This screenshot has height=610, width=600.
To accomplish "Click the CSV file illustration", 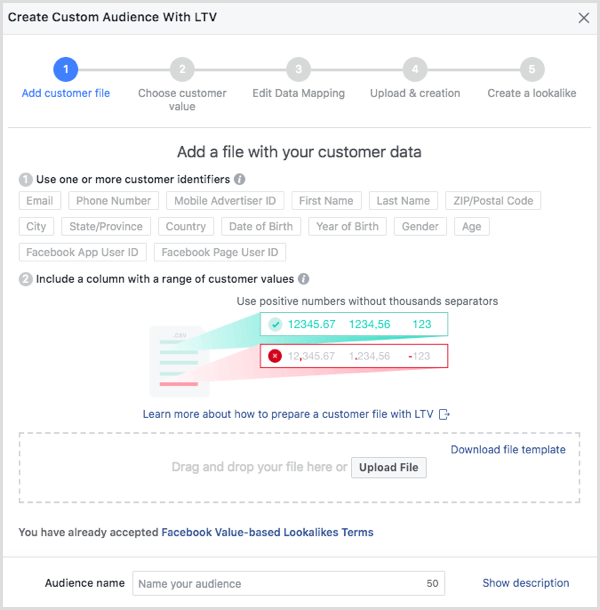I will [x=179, y=361].
